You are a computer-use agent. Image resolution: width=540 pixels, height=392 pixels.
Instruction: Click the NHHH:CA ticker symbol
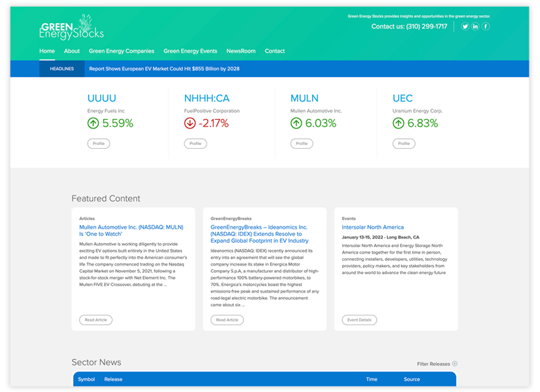(207, 98)
